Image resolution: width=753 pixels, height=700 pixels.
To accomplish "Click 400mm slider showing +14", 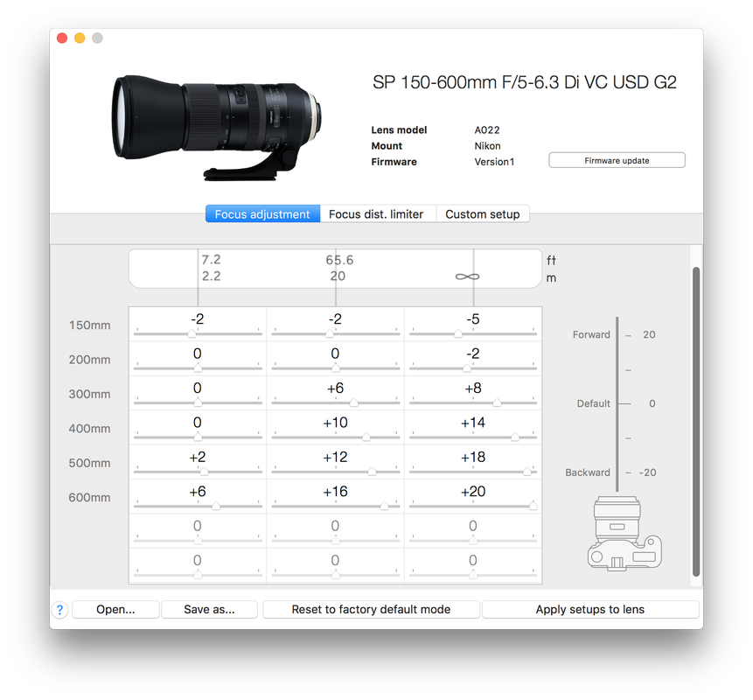I will point(473,437).
